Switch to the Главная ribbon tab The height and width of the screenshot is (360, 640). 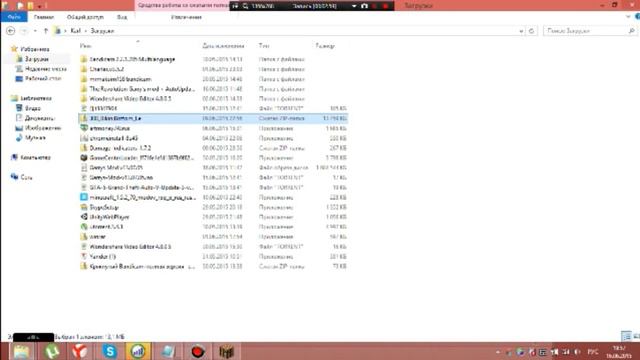pyautogui.click(x=44, y=17)
